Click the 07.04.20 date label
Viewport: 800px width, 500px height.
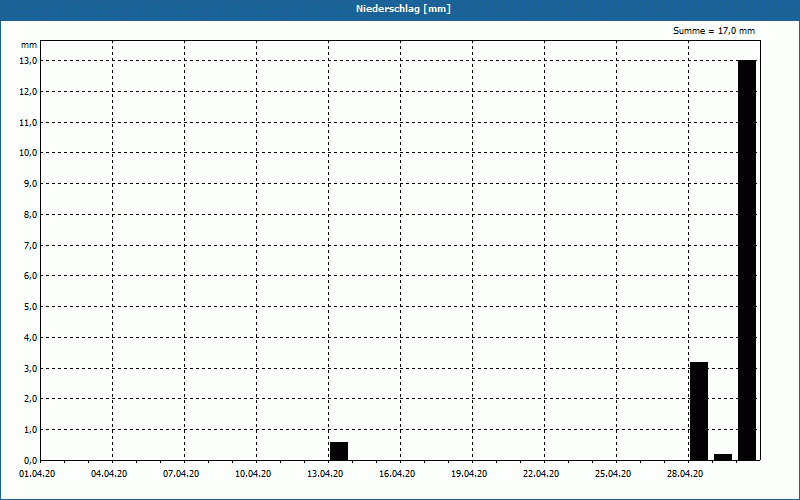[181, 473]
